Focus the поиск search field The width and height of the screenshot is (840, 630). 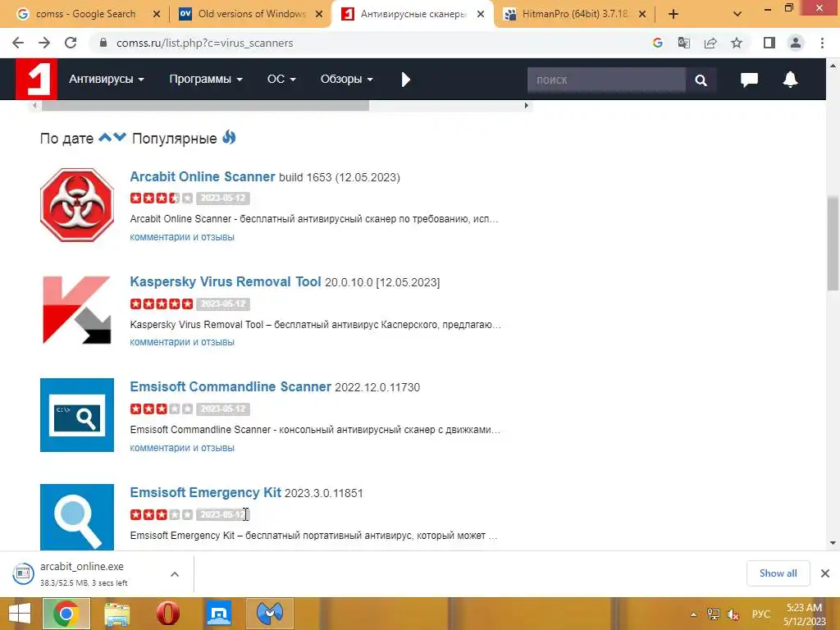click(606, 80)
